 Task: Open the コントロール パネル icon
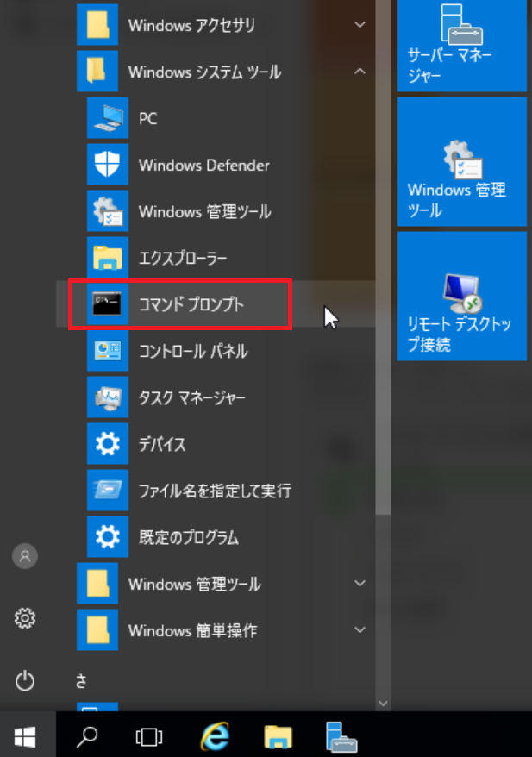point(108,351)
